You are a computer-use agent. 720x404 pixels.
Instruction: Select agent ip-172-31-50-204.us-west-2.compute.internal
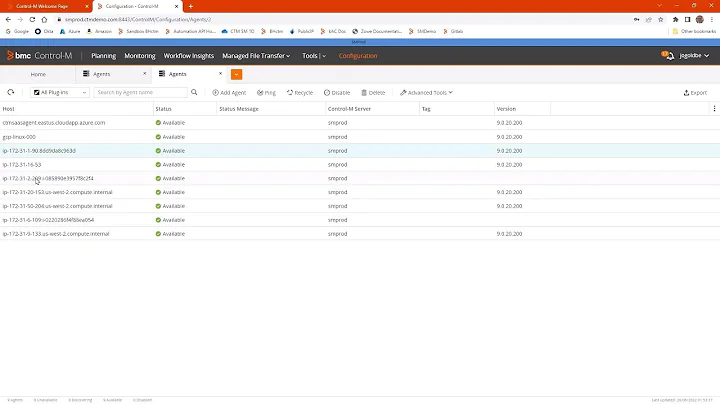coord(360,206)
